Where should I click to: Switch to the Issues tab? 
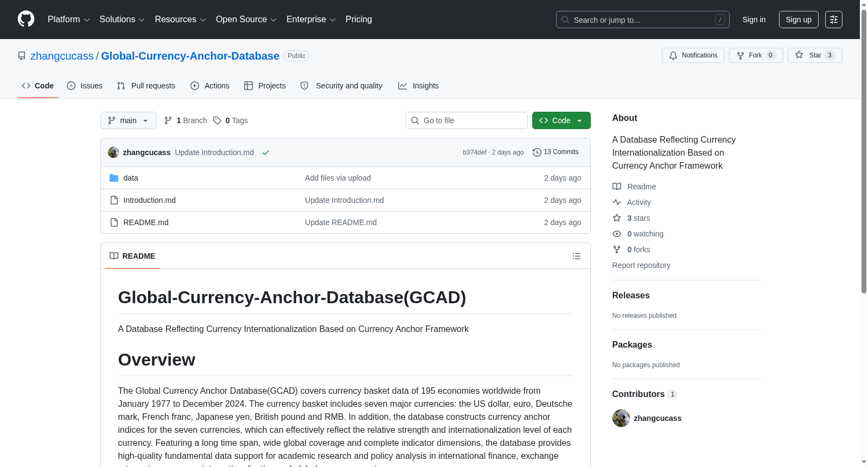(x=85, y=86)
